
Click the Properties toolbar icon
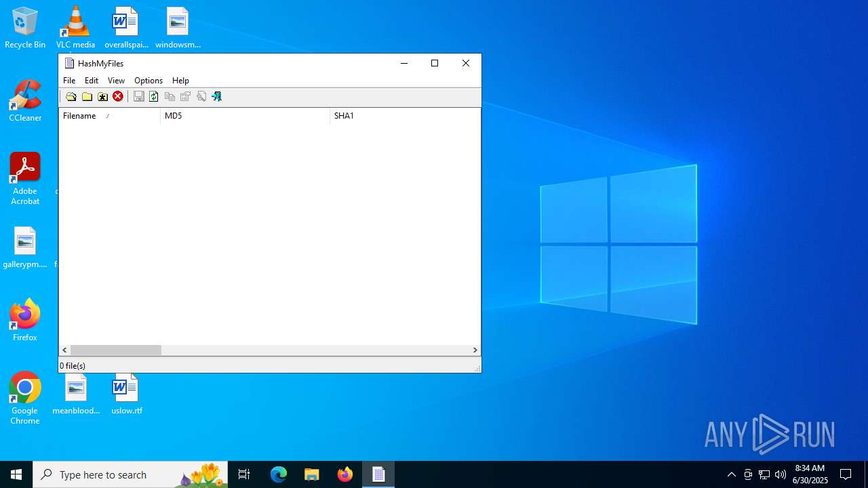click(185, 96)
